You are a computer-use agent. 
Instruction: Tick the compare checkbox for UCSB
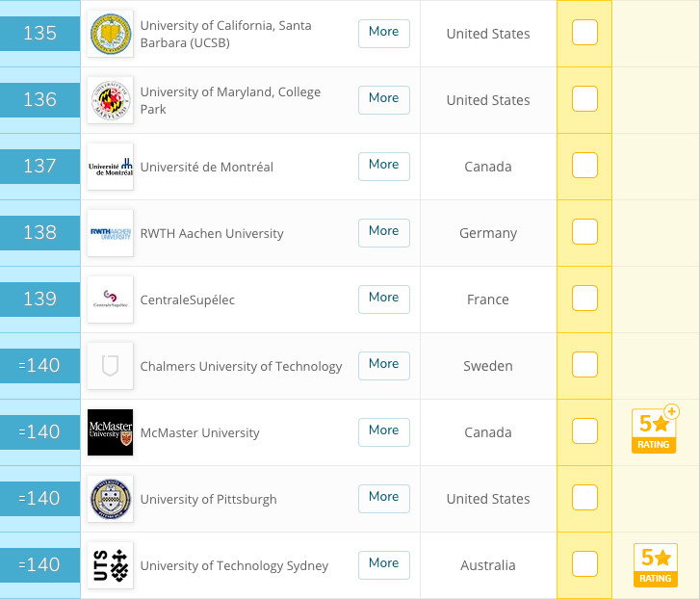pyautogui.click(x=584, y=33)
